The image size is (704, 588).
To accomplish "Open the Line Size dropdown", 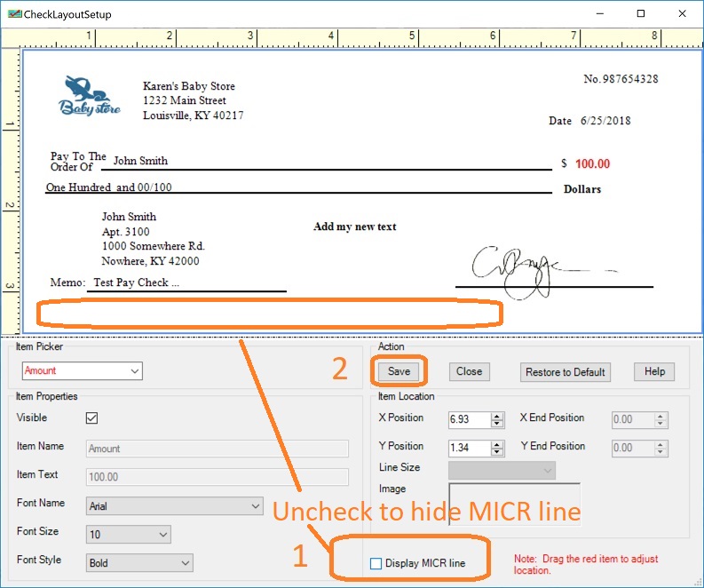I will click(x=502, y=470).
